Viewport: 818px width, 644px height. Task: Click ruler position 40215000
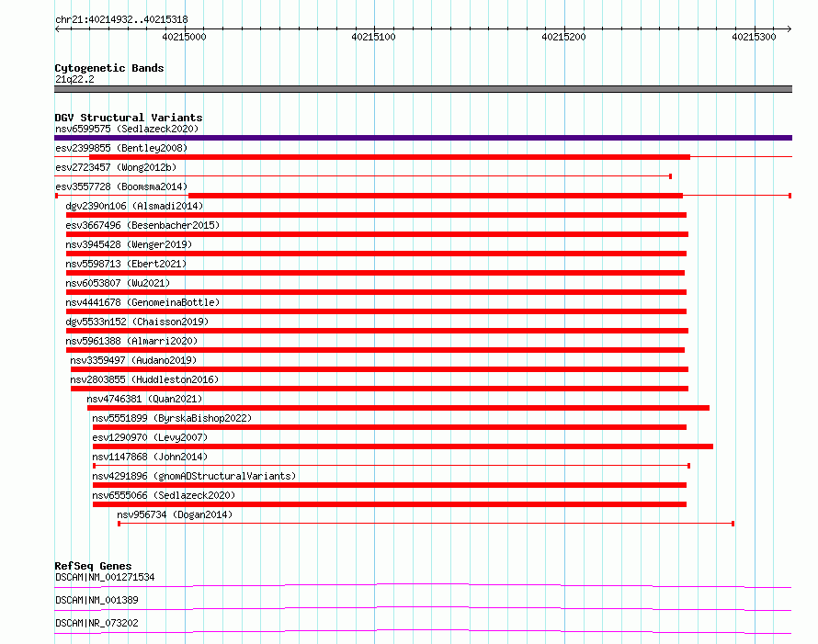184,37
